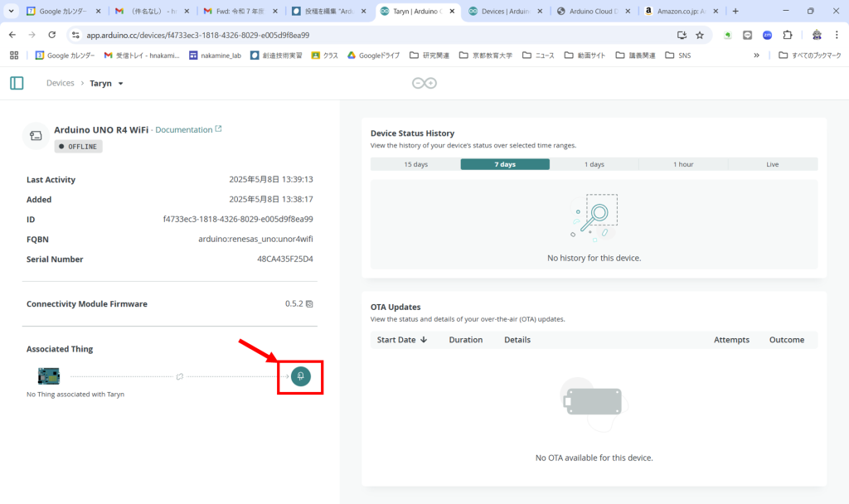Toggle the left sidebar panel icon
The image size is (849, 504).
tap(17, 83)
